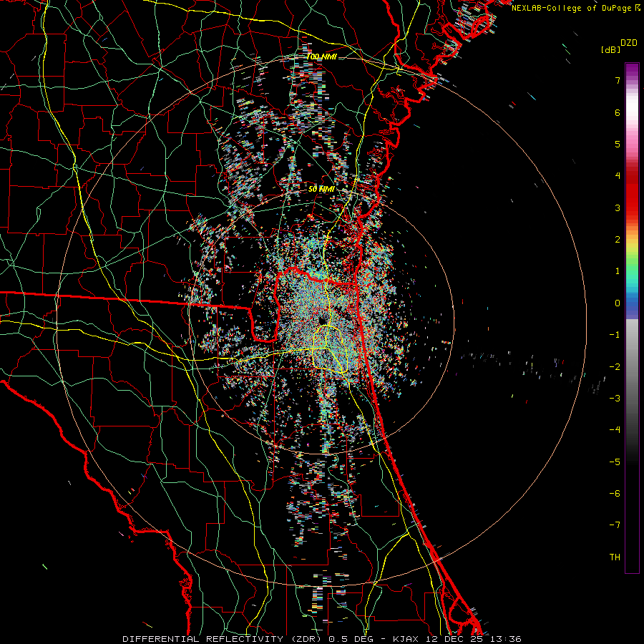Click the TH label on the color scale

pos(615,557)
